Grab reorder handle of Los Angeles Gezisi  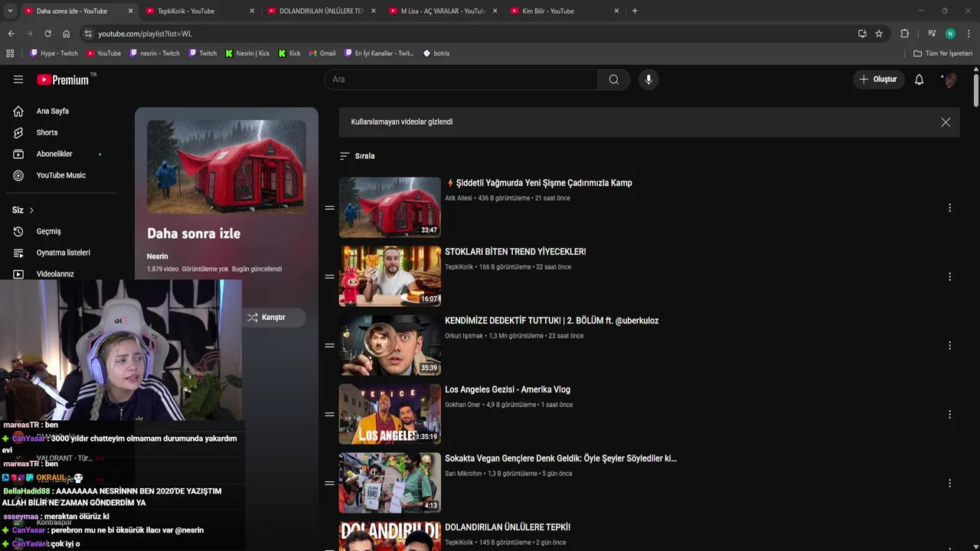(x=330, y=414)
